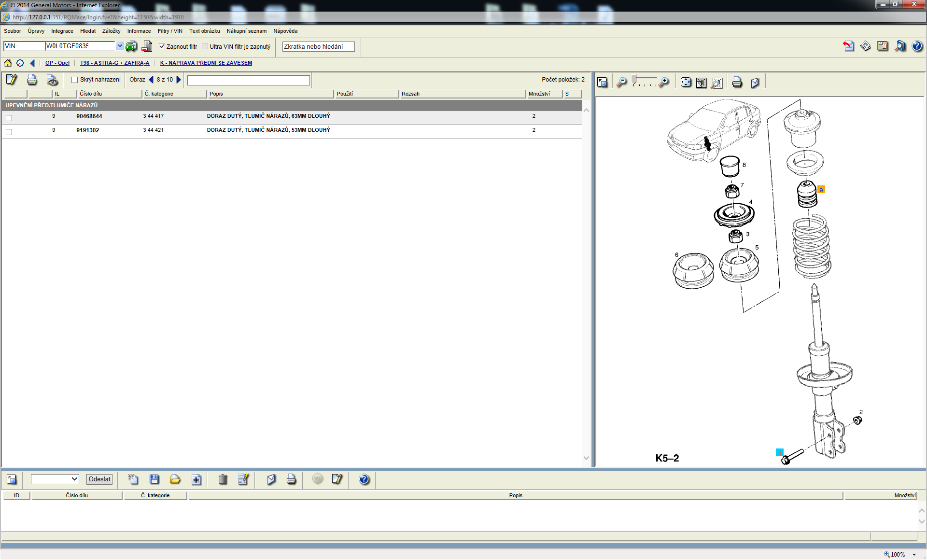
Task: Go to the next Obraz page with the arrow
Action: pos(179,80)
